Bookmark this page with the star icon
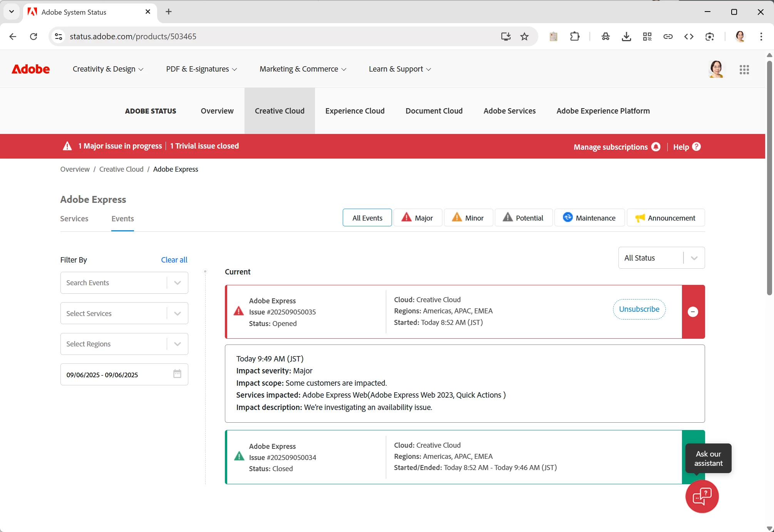The width and height of the screenshot is (774, 532). click(x=524, y=37)
